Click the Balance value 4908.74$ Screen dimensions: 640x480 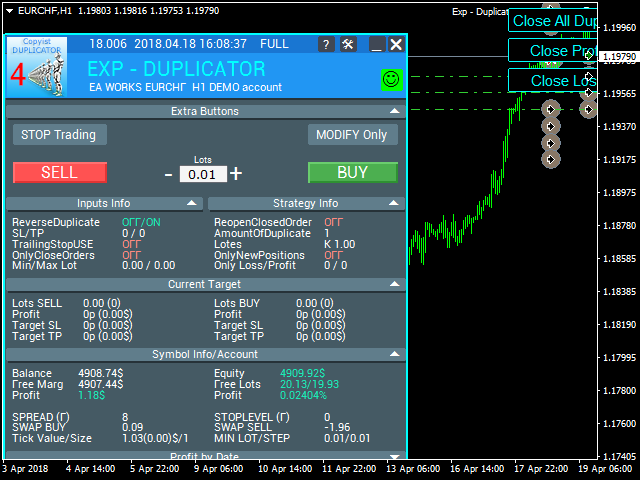[x=100, y=373]
